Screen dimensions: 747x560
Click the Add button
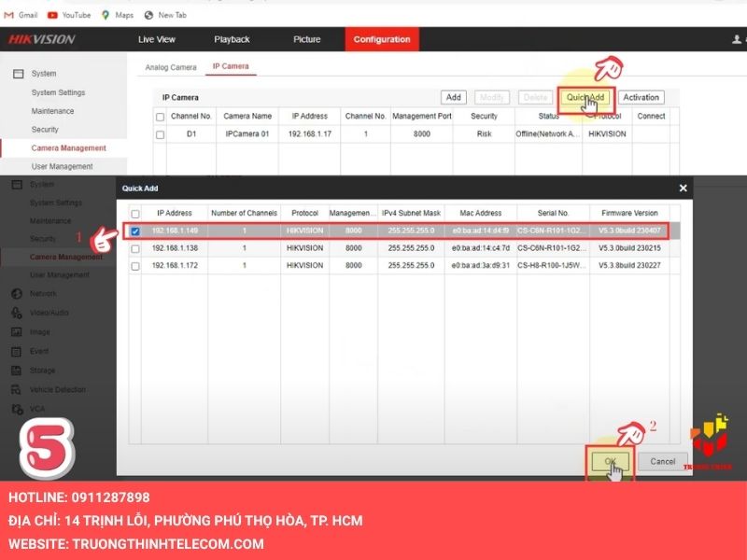453,97
